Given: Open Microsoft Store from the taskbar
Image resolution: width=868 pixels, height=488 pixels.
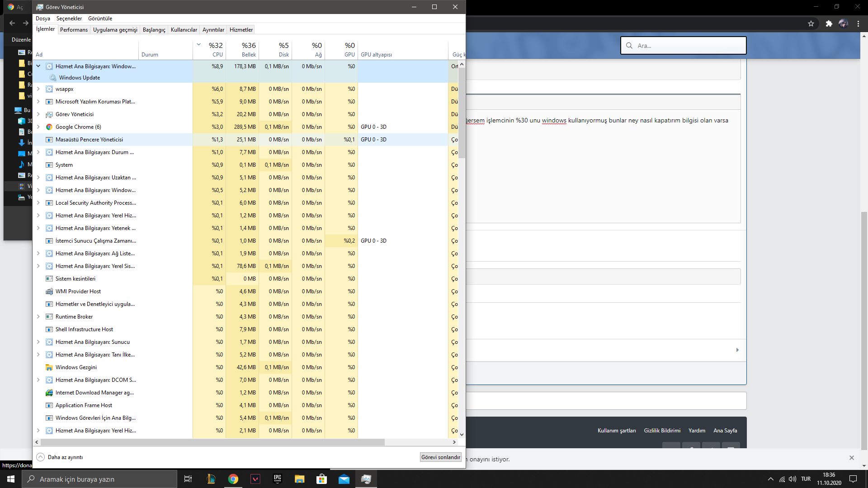Looking at the screenshot, I should [322, 479].
